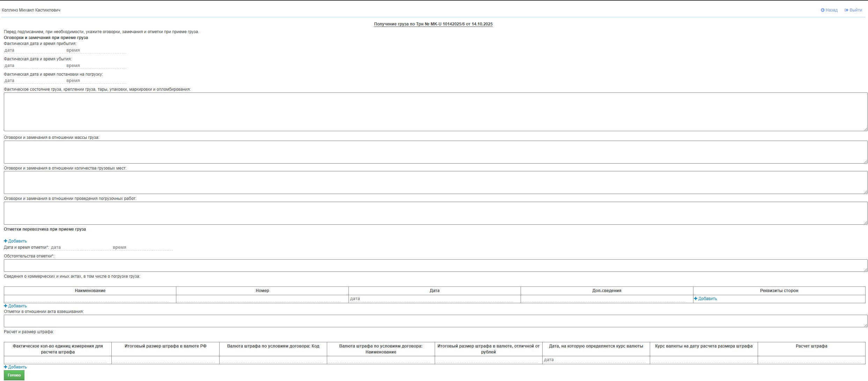868x381 pixels.
Task: Click text area for количества грузовых мест
Action: pos(435,182)
